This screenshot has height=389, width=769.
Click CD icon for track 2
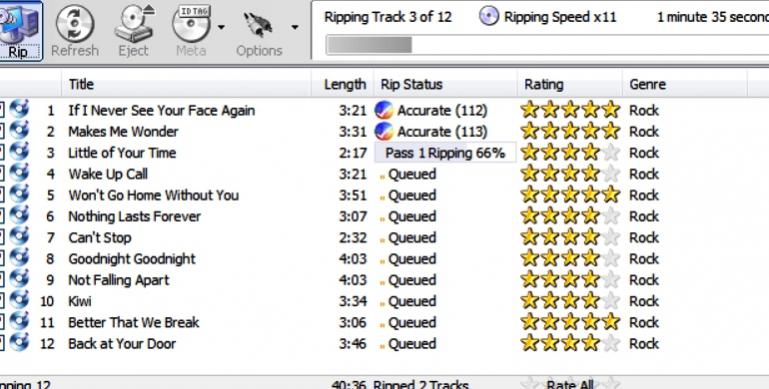pyautogui.click(x=19, y=130)
